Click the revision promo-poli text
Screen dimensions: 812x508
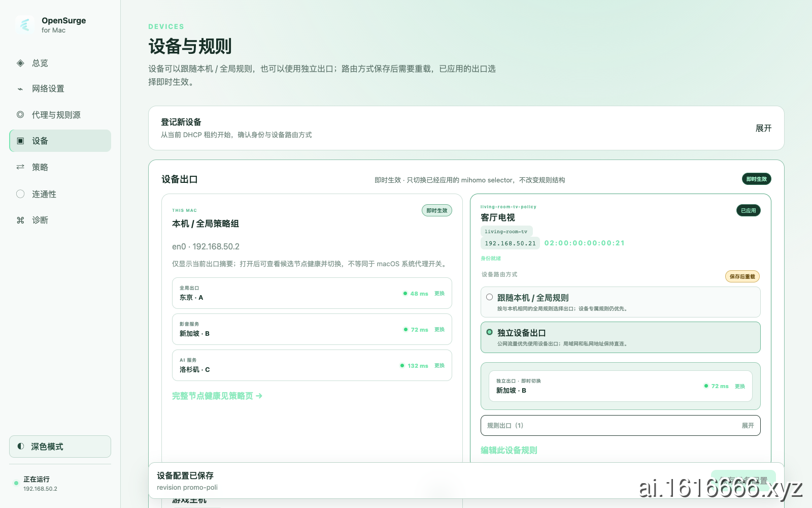point(187,488)
